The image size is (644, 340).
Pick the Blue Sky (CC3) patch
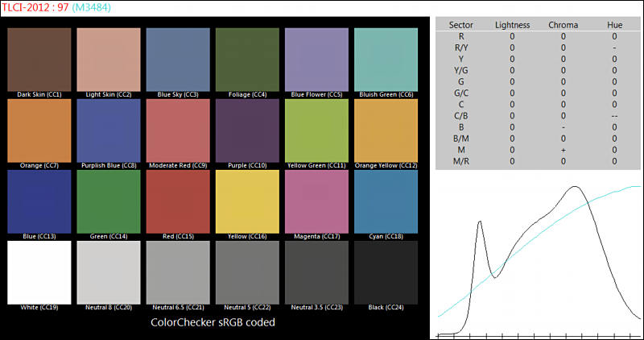pos(178,59)
